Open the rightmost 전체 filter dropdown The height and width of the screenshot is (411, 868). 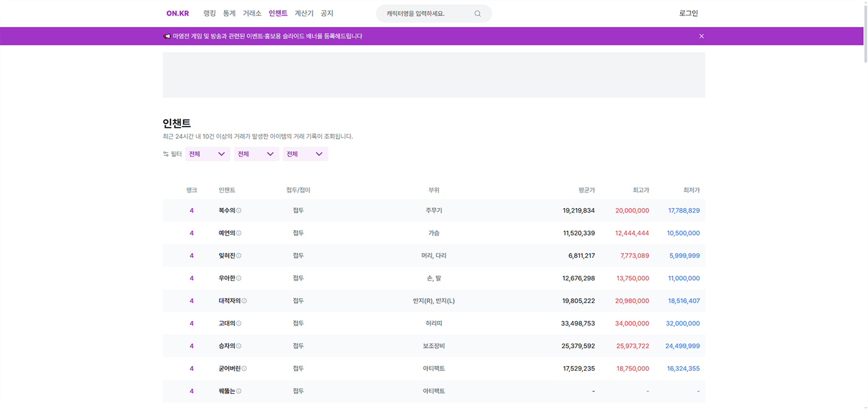306,154
